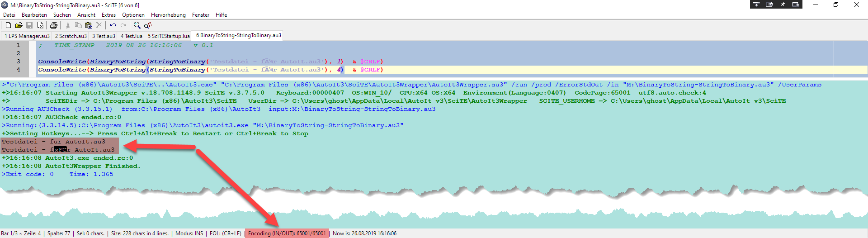
Task: Click the Paste clipboard icon
Action: pyautogui.click(x=89, y=25)
